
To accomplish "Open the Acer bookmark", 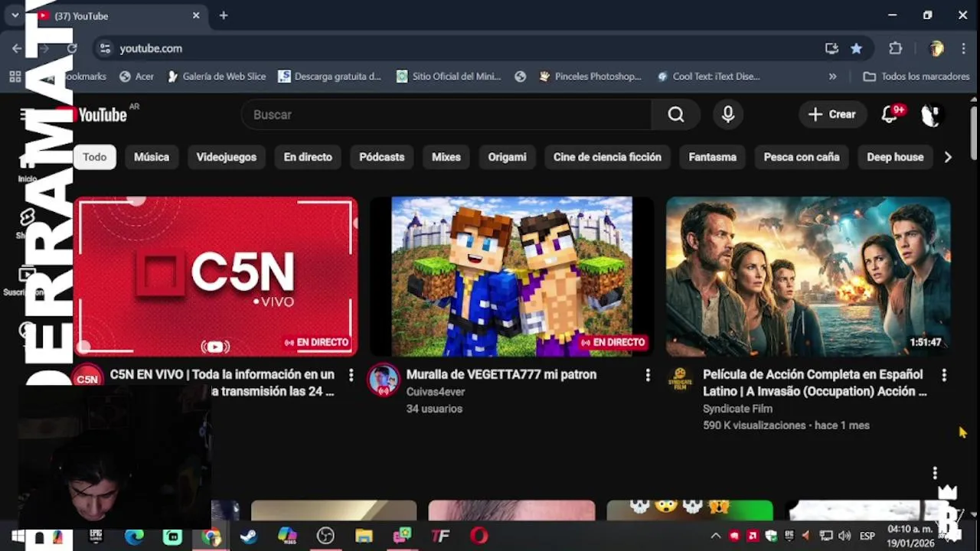I will point(137,77).
